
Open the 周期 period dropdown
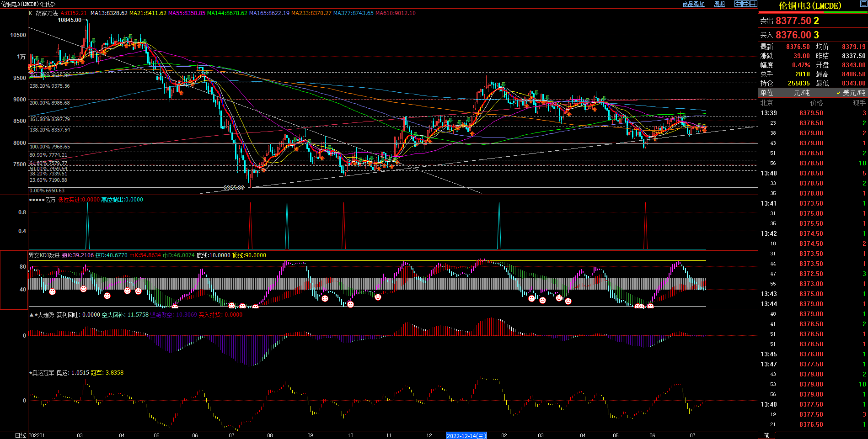pos(719,4)
